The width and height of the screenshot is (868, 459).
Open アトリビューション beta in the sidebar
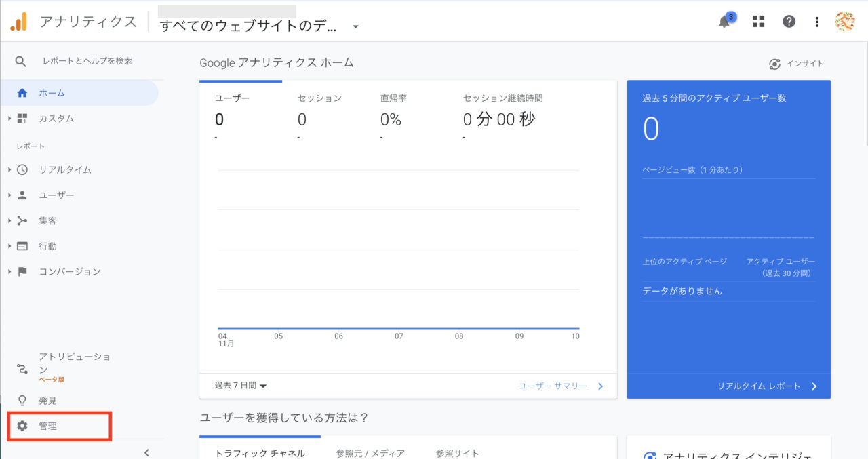click(x=75, y=367)
